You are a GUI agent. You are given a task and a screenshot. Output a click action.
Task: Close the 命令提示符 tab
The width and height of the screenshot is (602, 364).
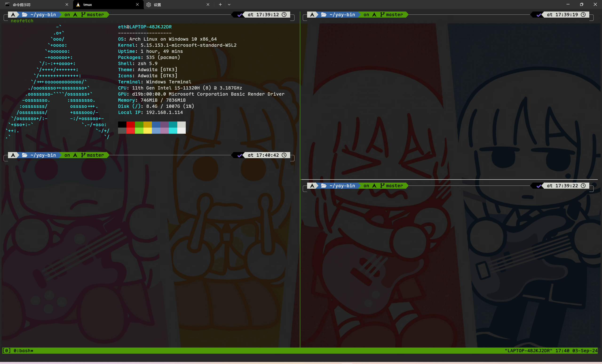(67, 5)
